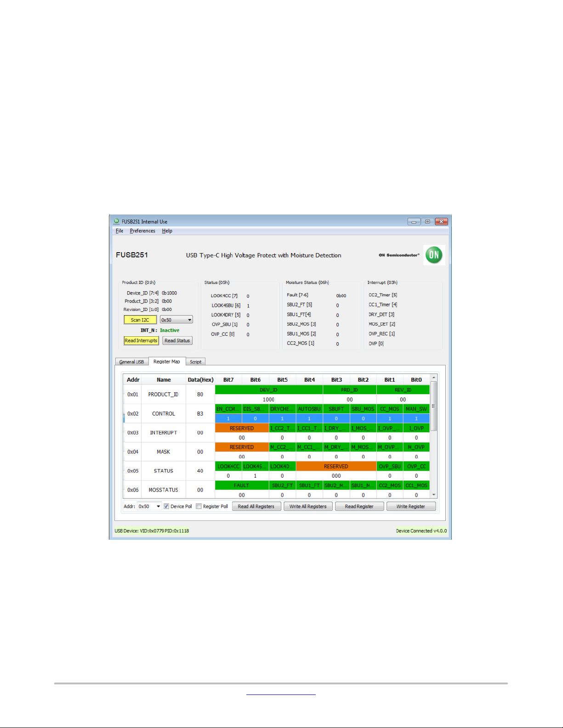Open the Preferences menu

click(142, 231)
